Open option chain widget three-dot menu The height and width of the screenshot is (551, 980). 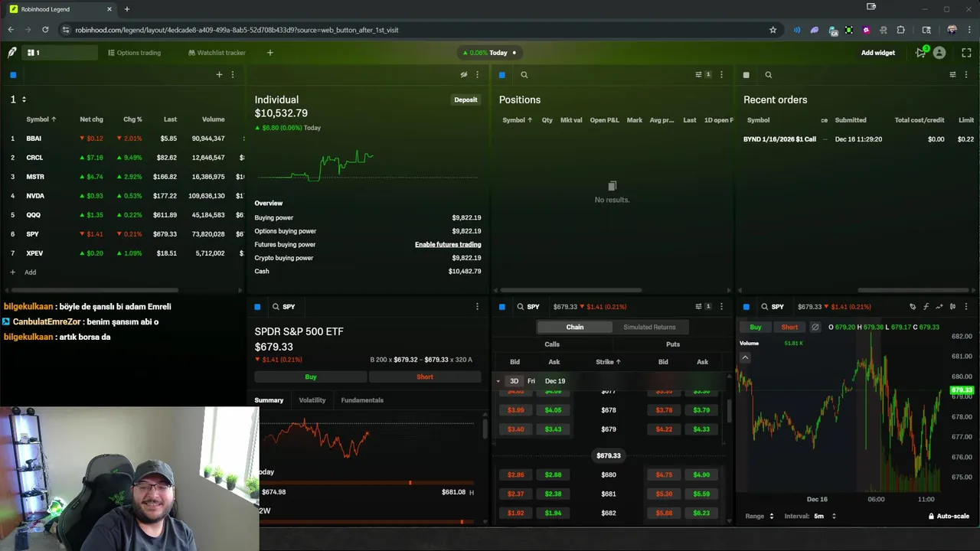[x=721, y=307]
